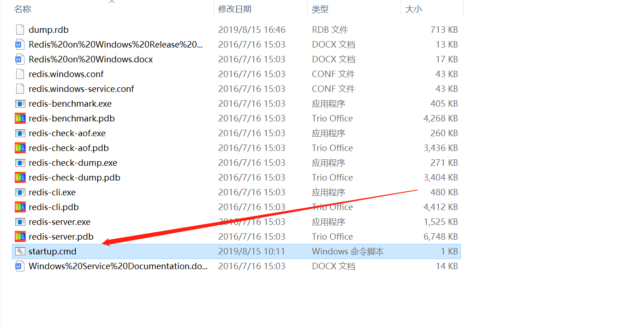Select file name Windows%20Service%20Documentation.do...
The image size is (644, 326).
(x=118, y=266)
